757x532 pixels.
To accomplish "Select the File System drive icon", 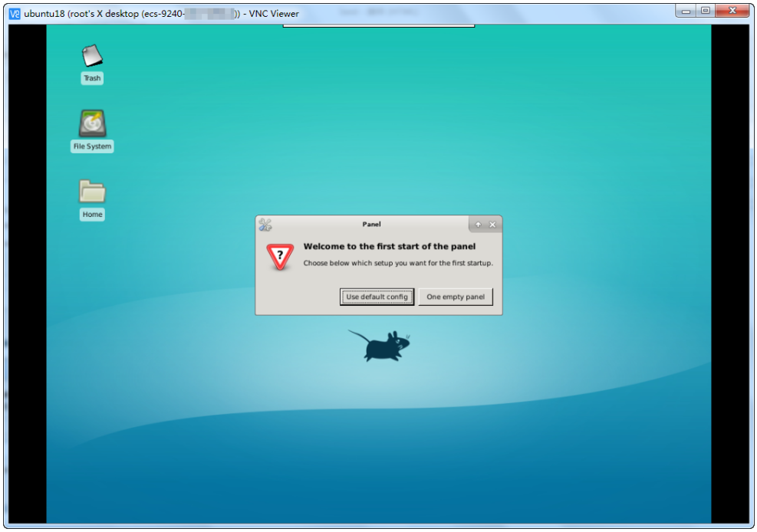I will [92, 123].
